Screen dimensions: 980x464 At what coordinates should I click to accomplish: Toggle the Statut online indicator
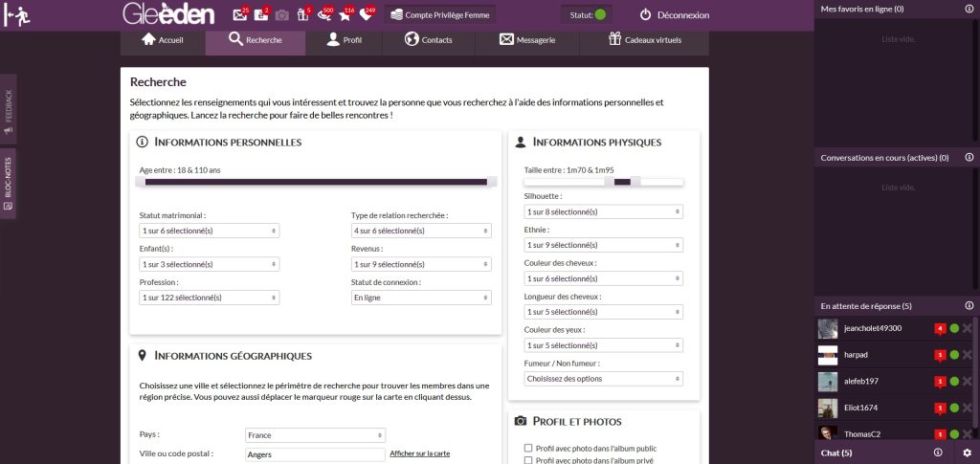pos(600,15)
